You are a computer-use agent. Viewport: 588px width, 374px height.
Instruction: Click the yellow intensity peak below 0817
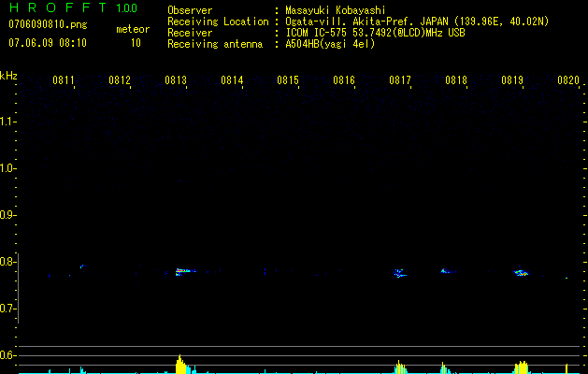click(x=400, y=367)
